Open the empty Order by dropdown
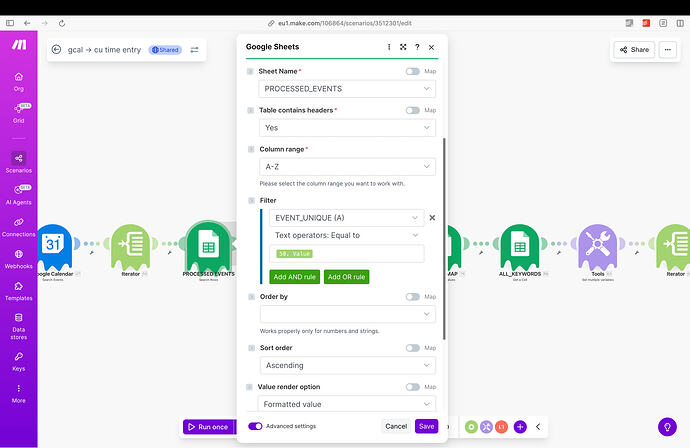 348,314
